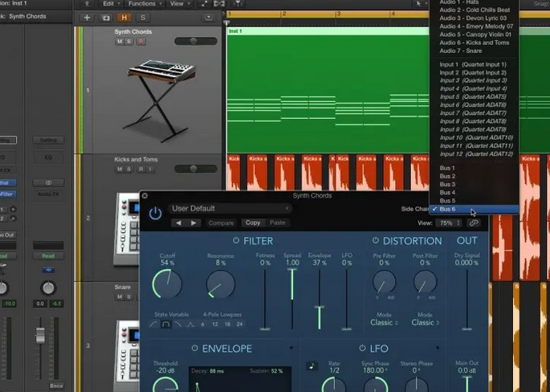Choose Audio 6 - Kicks and Toms
The image size is (550, 392).
coord(475,43)
